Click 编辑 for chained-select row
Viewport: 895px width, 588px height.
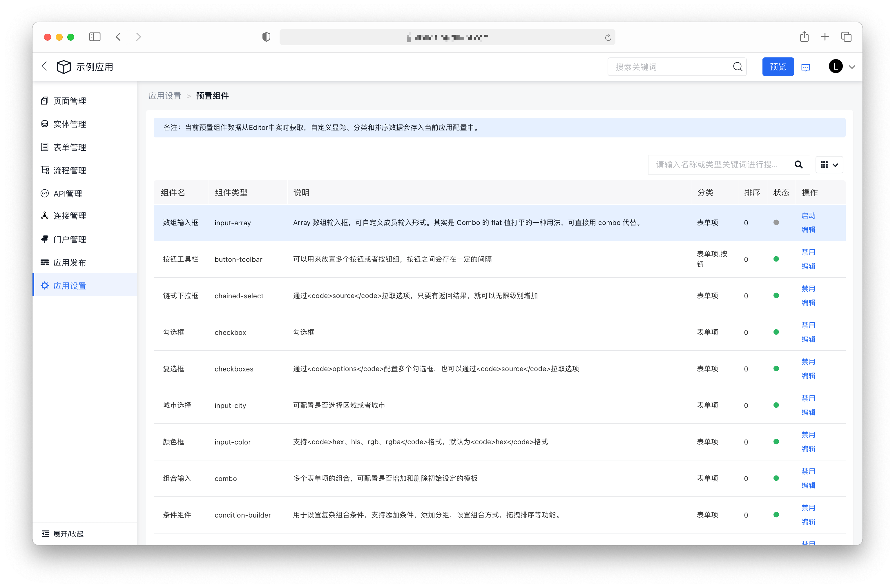point(808,302)
